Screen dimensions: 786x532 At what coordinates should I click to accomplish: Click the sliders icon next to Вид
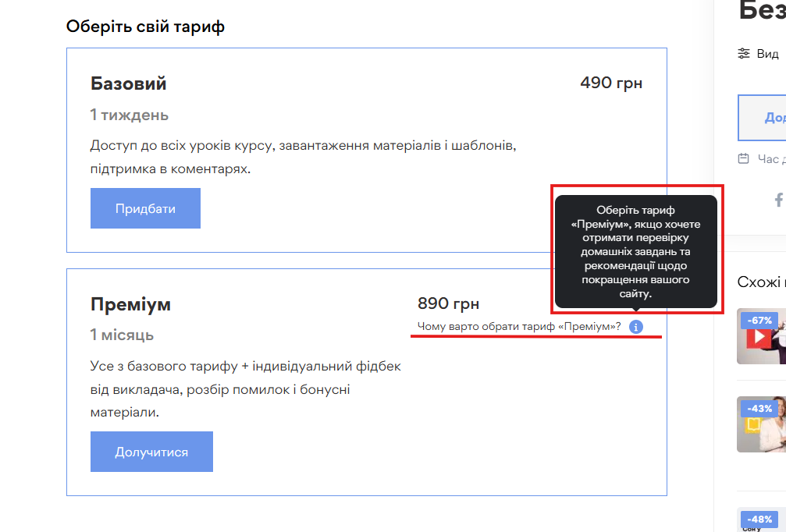pyautogui.click(x=744, y=54)
